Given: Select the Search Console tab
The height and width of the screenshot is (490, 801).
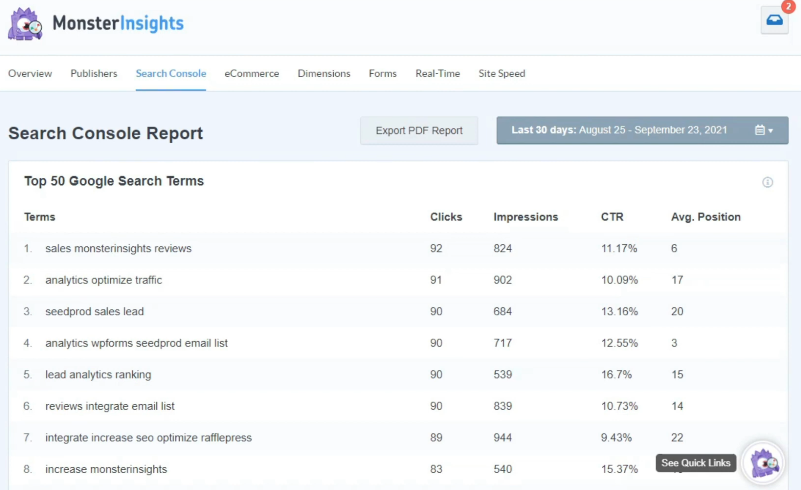Looking at the screenshot, I should pos(171,74).
